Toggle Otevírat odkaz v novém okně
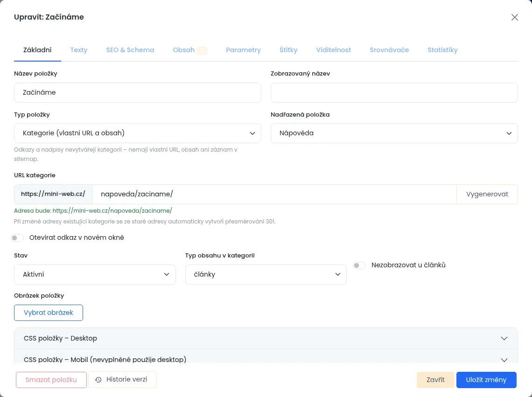The image size is (532, 397). (x=17, y=238)
